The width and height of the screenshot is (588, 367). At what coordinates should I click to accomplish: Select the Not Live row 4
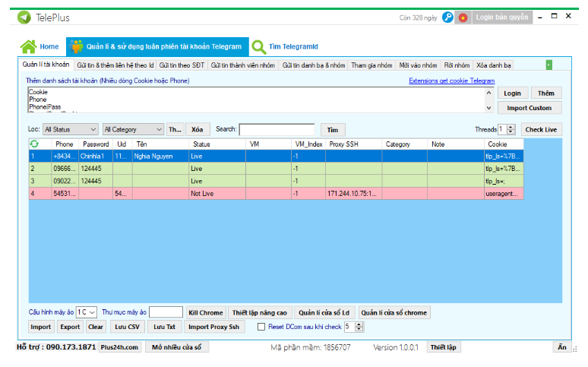(276, 194)
